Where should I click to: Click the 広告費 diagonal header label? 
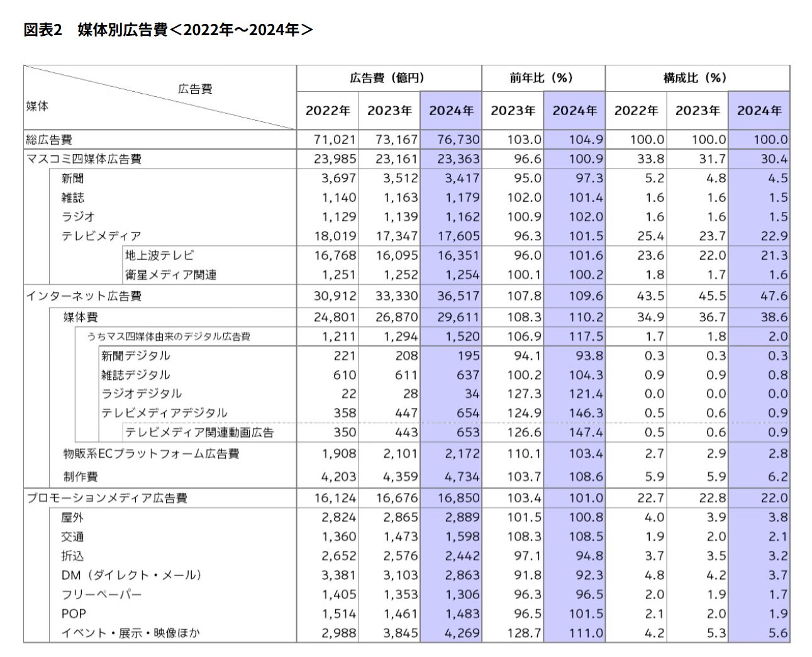click(x=195, y=89)
